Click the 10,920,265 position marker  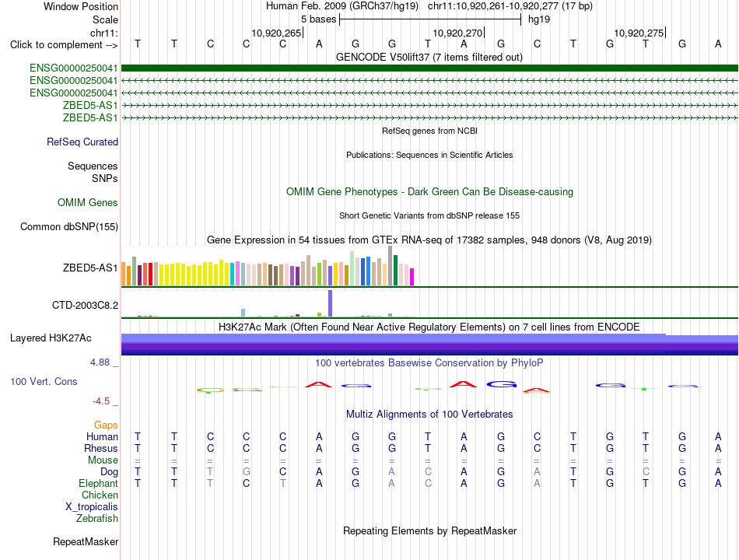point(277,33)
